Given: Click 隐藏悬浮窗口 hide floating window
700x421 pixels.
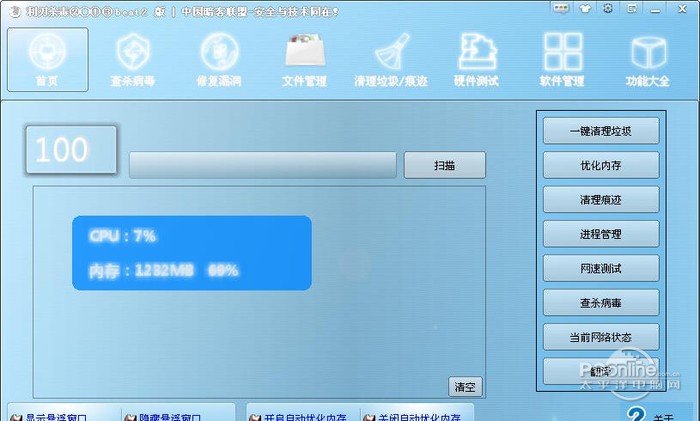Looking at the screenshot, I should (163, 417).
